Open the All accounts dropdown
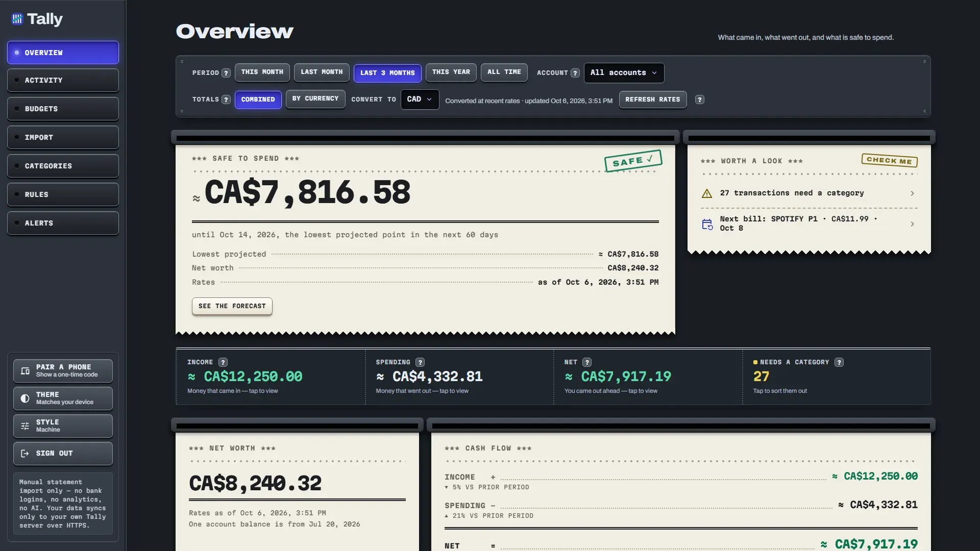 [x=624, y=73]
